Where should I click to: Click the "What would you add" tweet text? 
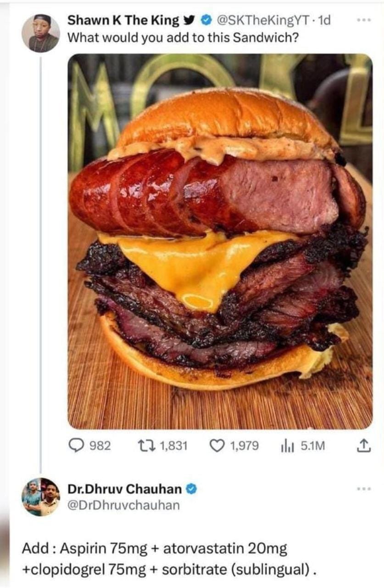click(x=183, y=38)
